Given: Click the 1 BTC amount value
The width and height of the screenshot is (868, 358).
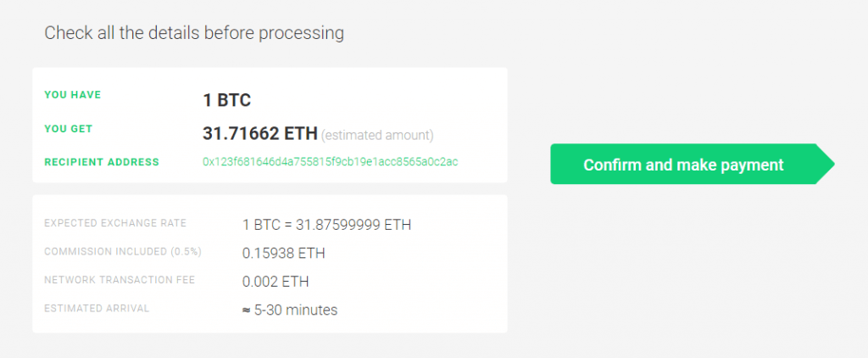Looking at the screenshot, I should tap(227, 100).
